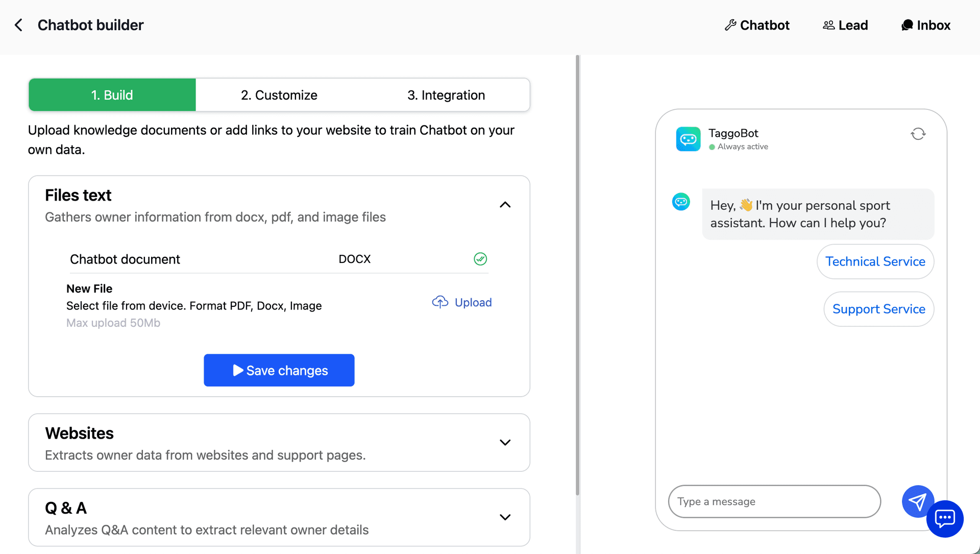The image size is (980, 554).
Task: Toggle the Always active status indicator
Action: pos(713,147)
